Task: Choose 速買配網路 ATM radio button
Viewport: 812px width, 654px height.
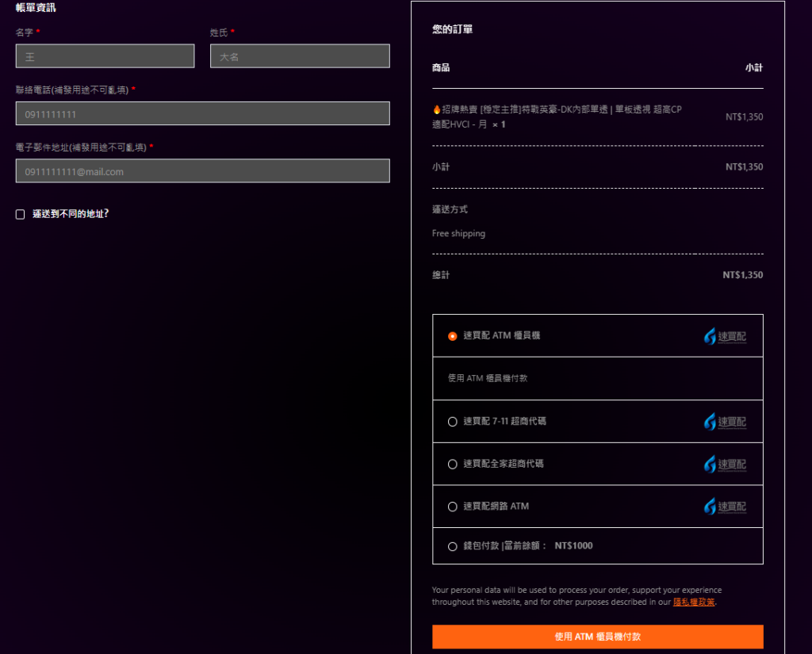Action: (453, 507)
